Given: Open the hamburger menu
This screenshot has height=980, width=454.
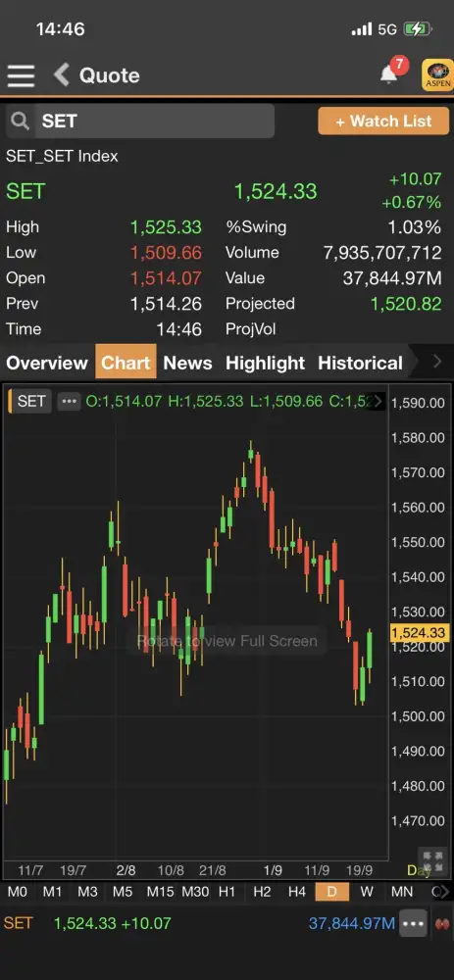Looking at the screenshot, I should [x=21, y=75].
